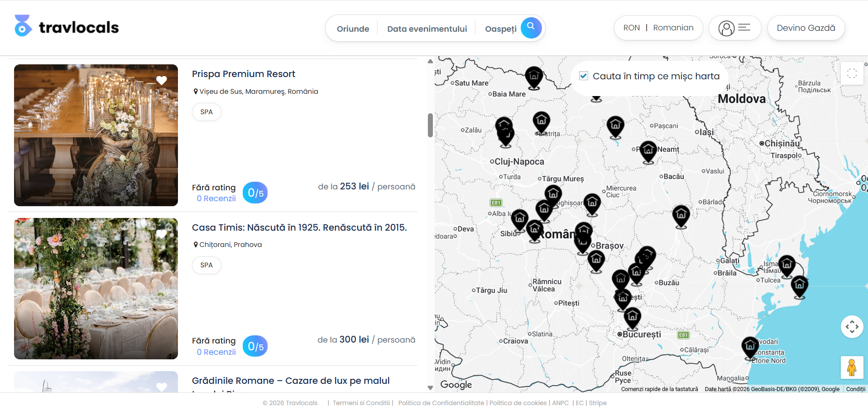The height and width of the screenshot is (411, 868).
Task: Click map marker at Piatra Neamț
Action: tap(648, 151)
